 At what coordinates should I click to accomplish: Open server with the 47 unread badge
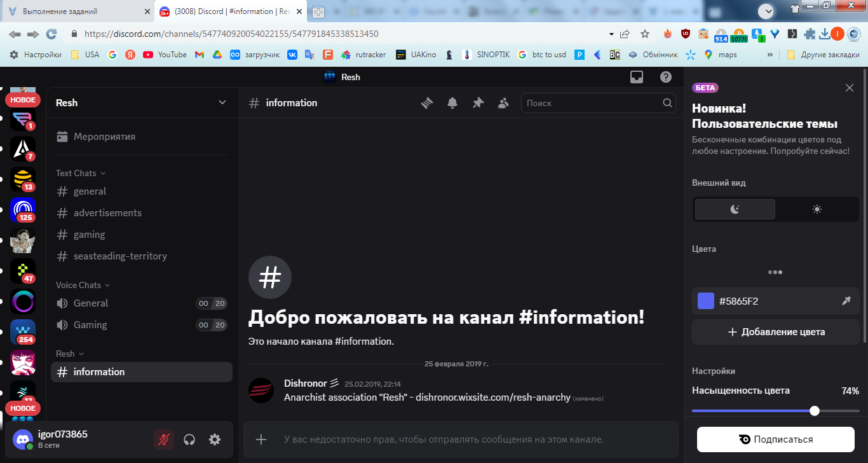23,271
